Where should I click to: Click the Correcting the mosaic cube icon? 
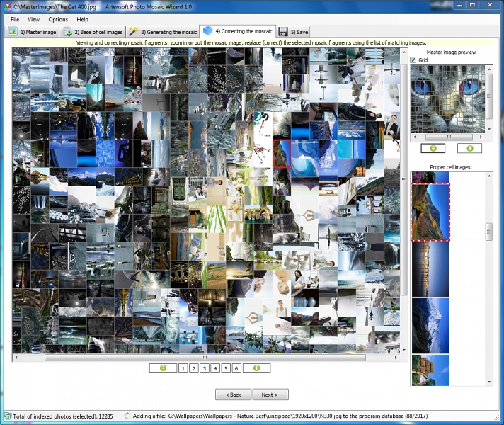208,30
